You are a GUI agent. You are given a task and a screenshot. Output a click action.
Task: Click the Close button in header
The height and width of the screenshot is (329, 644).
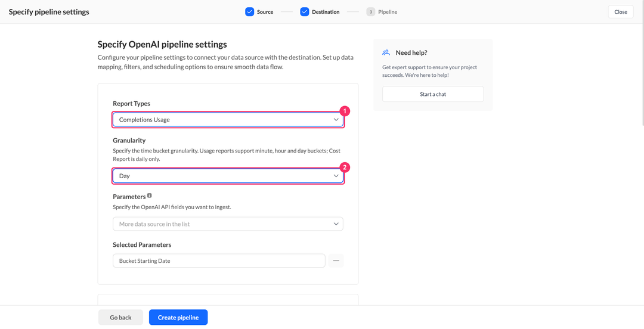point(621,12)
